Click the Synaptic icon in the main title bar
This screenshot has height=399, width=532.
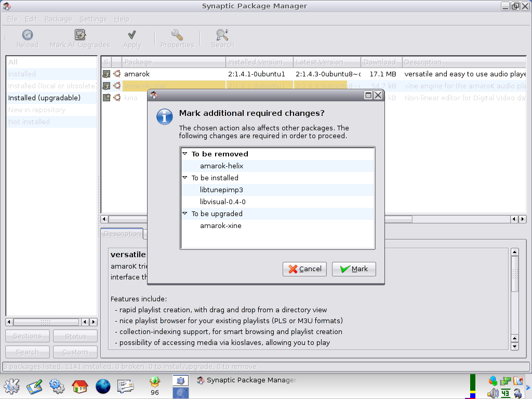[x=7, y=6]
